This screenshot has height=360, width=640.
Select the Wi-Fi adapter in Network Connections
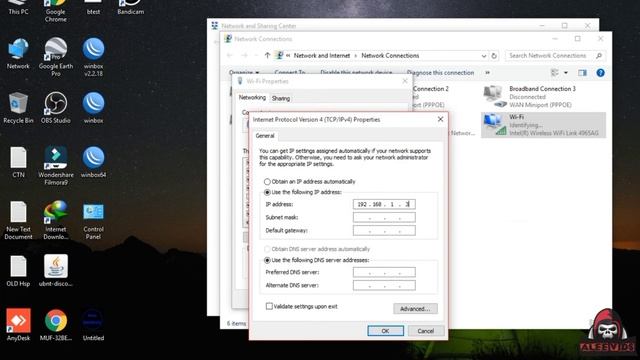click(x=543, y=125)
